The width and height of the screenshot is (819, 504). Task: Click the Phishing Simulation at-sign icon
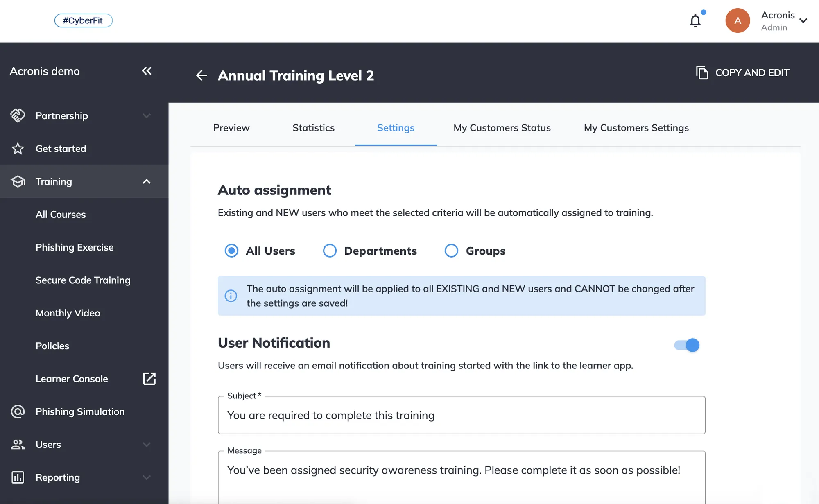[18, 411]
